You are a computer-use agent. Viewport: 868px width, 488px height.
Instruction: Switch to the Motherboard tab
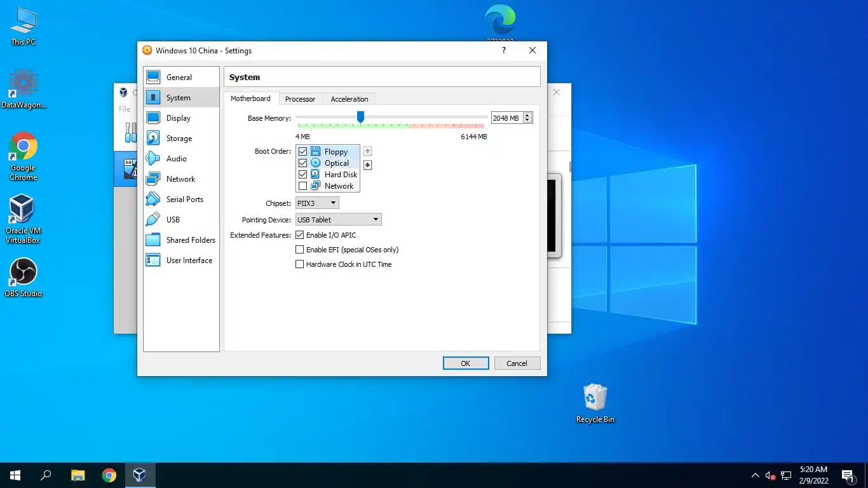[250, 98]
